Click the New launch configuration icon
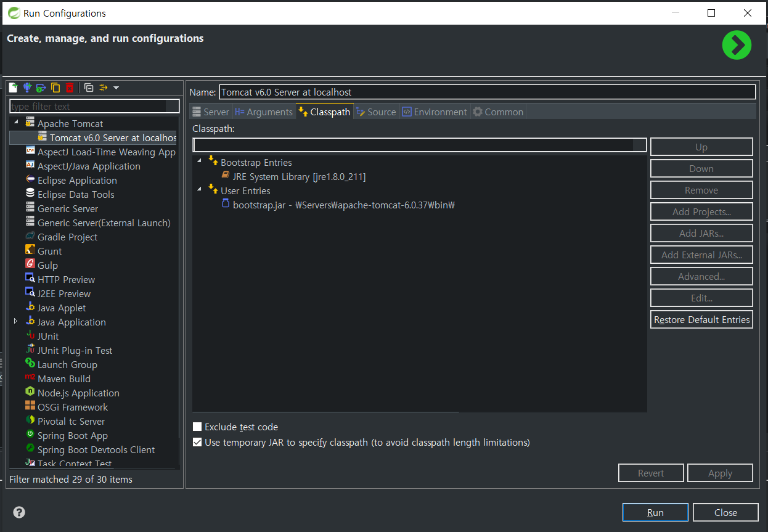768x532 pixels. 13,88
